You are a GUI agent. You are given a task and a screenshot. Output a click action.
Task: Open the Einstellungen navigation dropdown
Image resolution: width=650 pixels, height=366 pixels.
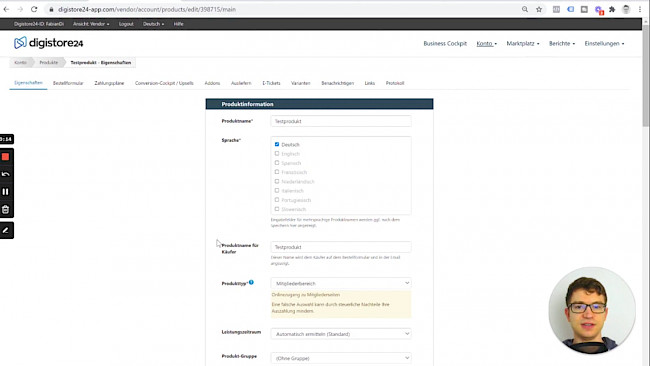click(x=604, y=44)
